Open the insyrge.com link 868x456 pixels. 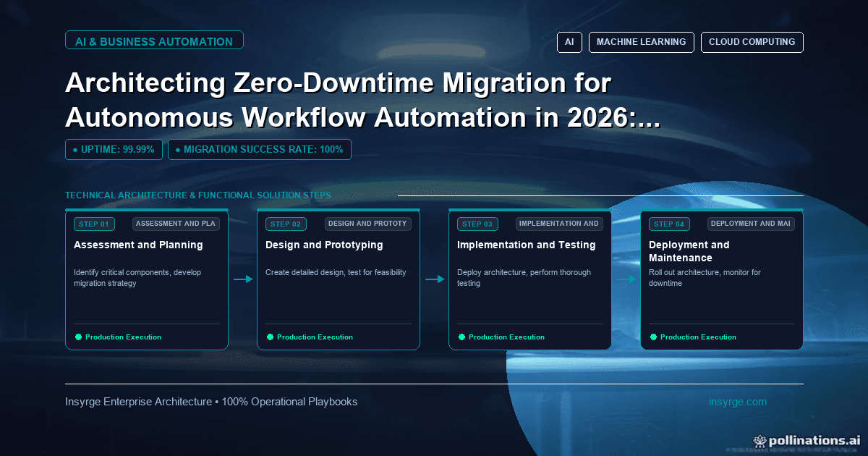tap(738, 402)
